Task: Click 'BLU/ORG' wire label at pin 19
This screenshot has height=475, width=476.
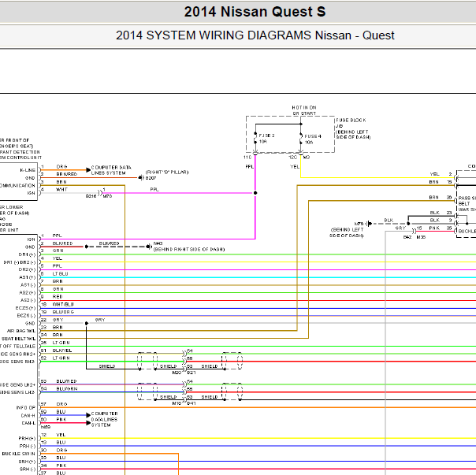Action: (x=63, y=312)
